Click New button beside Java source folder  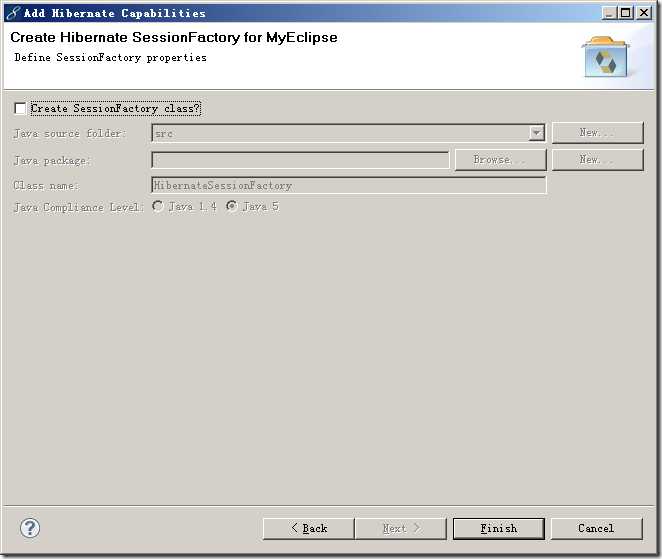[597, 133]
